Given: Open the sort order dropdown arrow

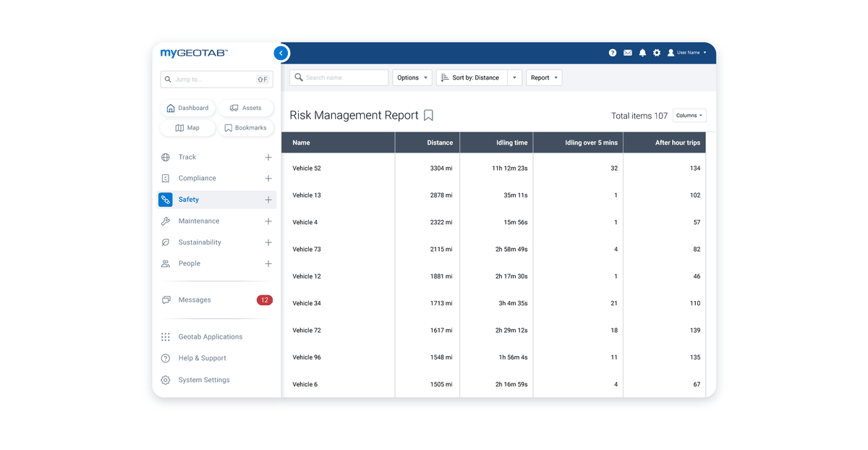Looking at the screenshot, I should click(x=514, y=77).
